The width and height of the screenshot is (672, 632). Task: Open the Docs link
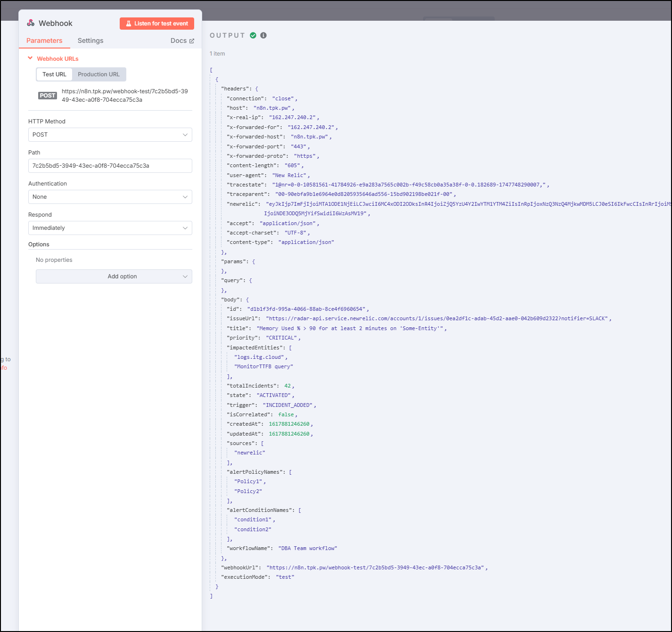182,41
